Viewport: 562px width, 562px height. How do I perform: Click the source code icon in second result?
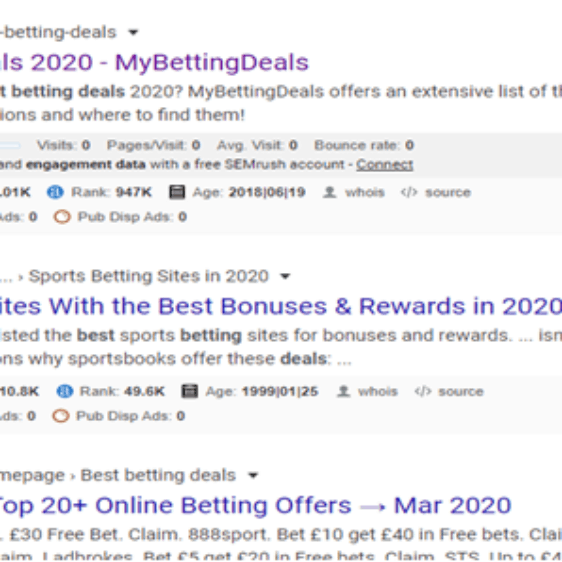pyautogui.click(x=423, y=391)
